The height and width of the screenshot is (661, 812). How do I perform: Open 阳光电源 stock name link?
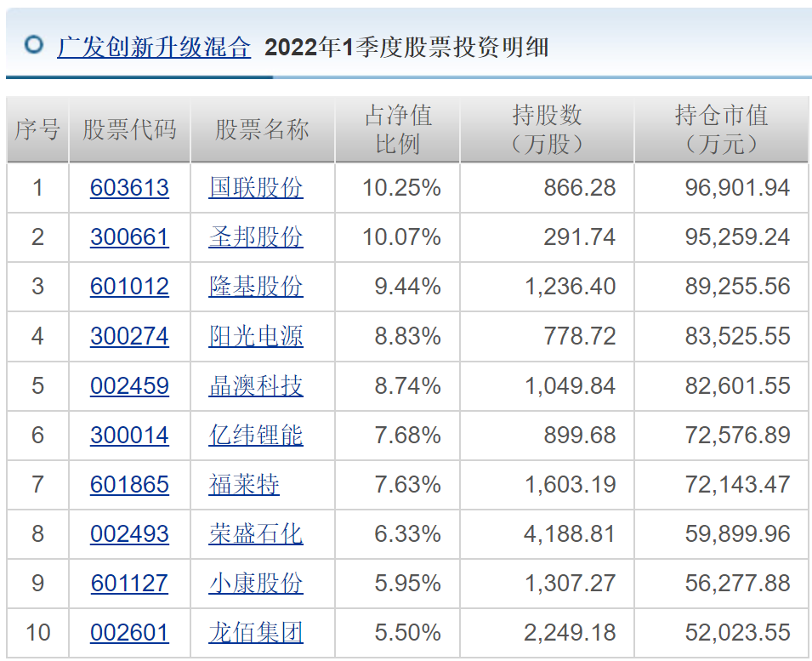256,336
